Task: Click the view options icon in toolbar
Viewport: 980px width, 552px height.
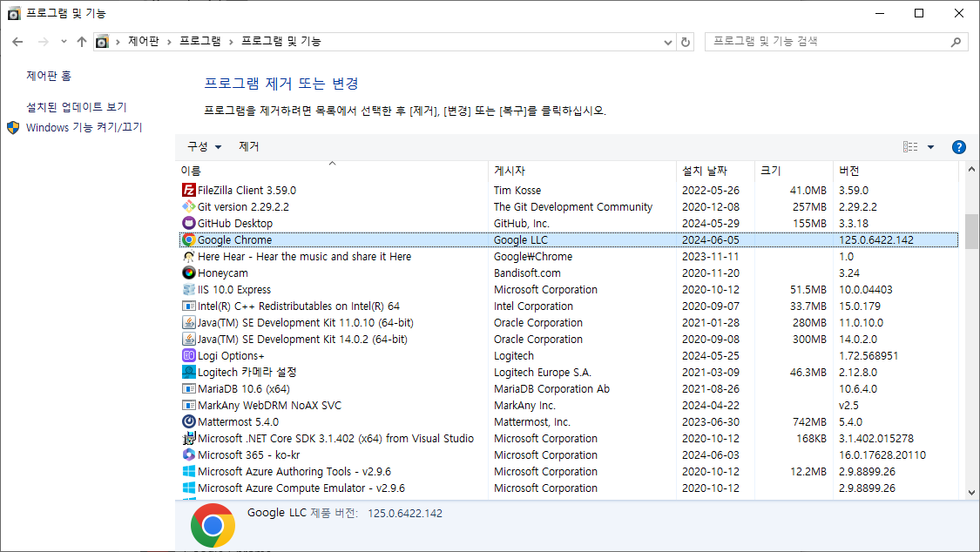Action: 910,147
